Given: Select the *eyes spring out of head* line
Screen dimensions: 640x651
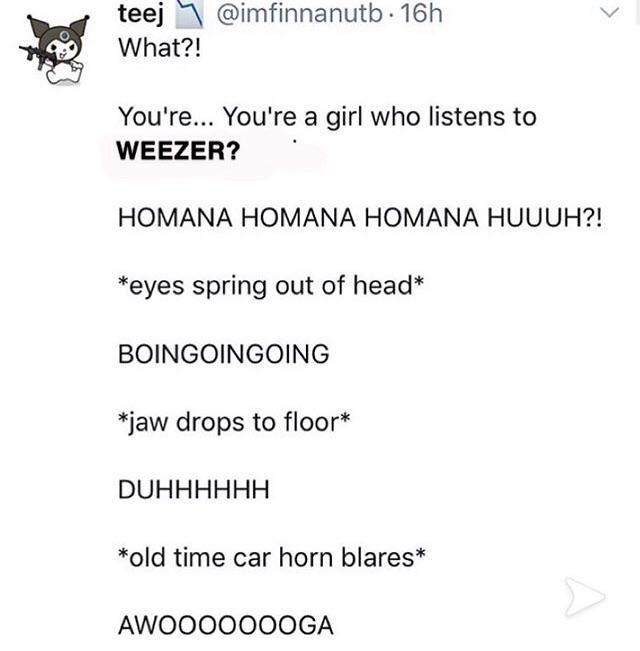Looking at the screenshot, I should [x=271, y=286].
